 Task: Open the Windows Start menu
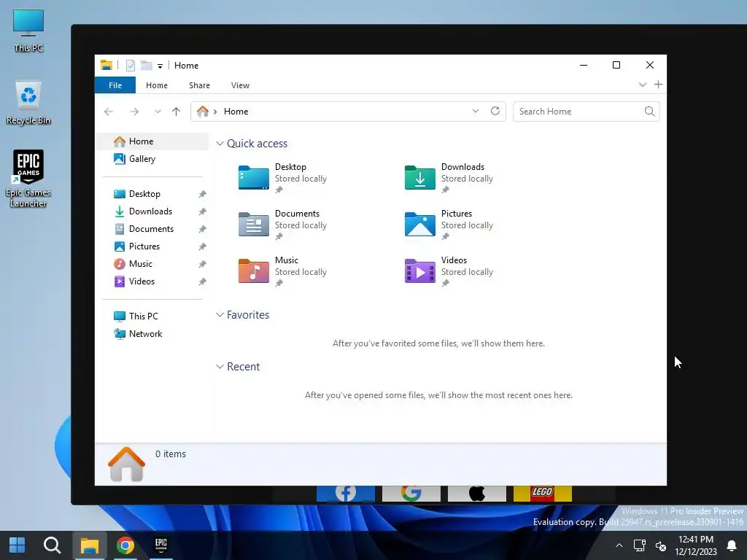click(18, 545)
